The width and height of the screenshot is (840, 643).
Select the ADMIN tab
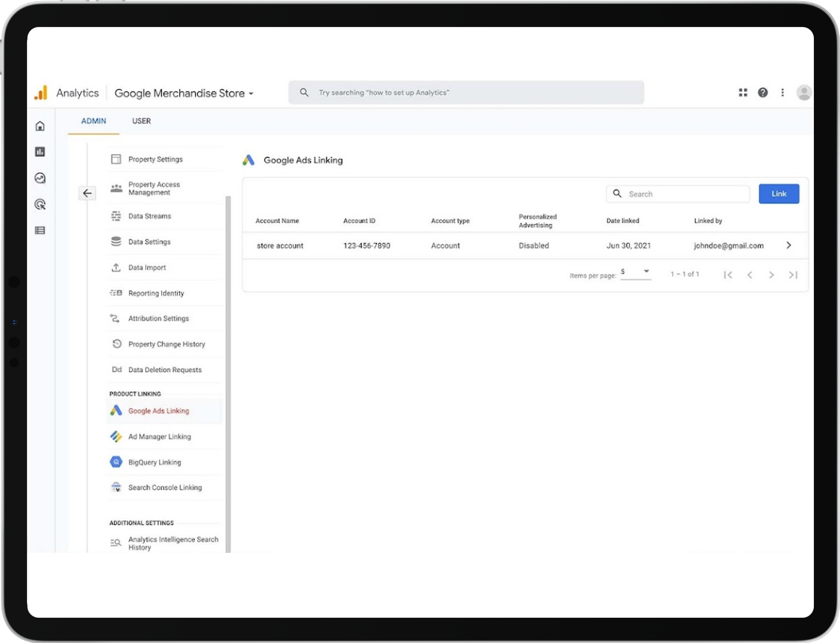pyautogui.click(x=94, y=121)
